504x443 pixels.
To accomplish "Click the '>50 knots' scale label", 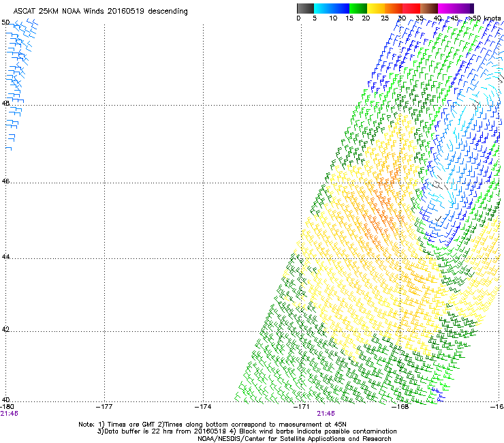I will tap(484, 18).
